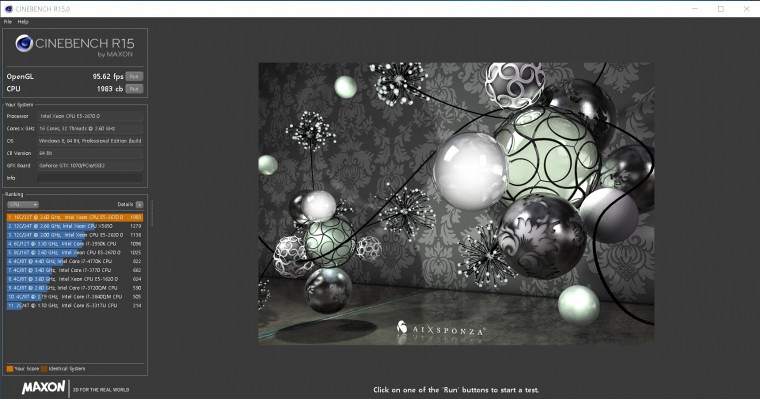Open the CPU ranking type dropdown

(23, 205)
